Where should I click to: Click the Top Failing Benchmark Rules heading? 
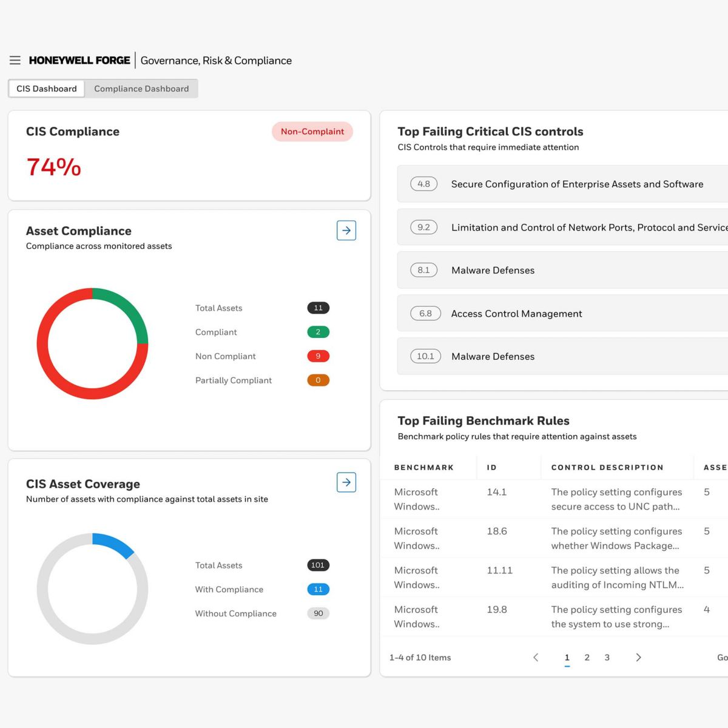484,420
